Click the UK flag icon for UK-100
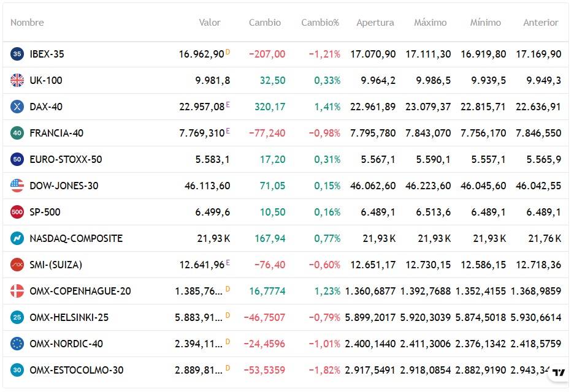Screen dimensions: 574x392 pos(17,80)
